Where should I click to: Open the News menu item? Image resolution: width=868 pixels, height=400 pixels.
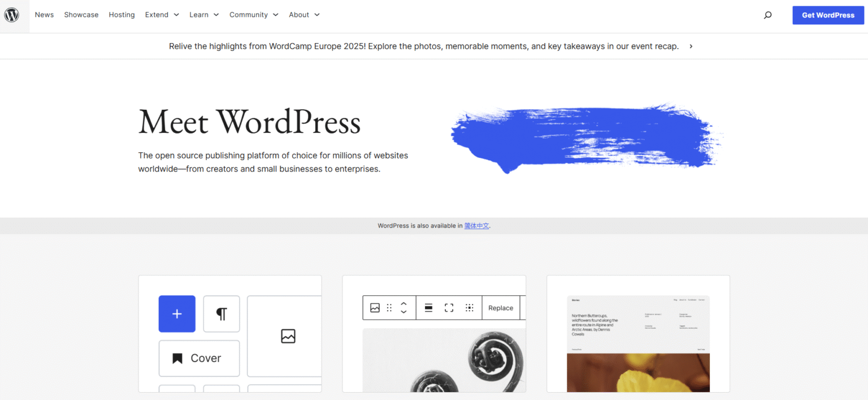44,15
